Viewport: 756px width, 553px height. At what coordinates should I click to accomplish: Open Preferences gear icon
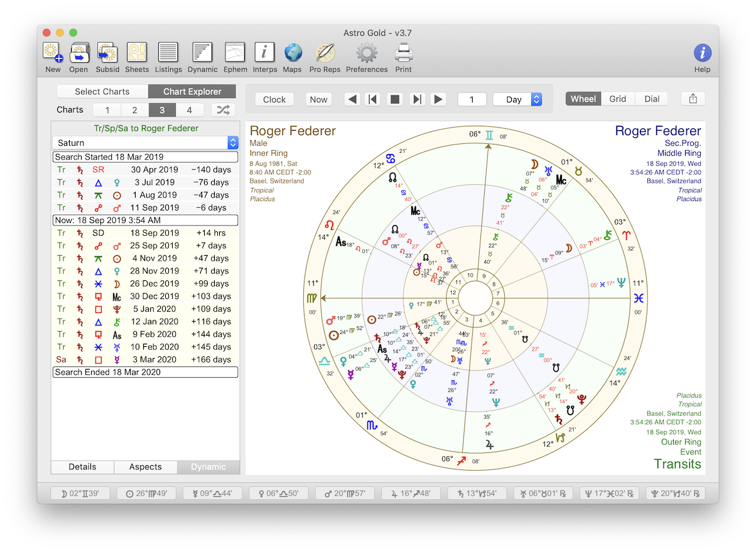(367, 53)
